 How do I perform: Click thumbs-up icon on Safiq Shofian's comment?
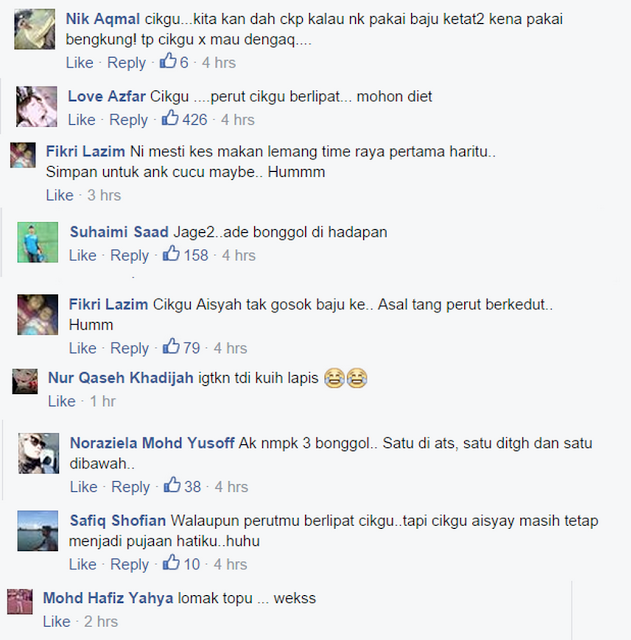pyautogui.click(x=171, y=562)
